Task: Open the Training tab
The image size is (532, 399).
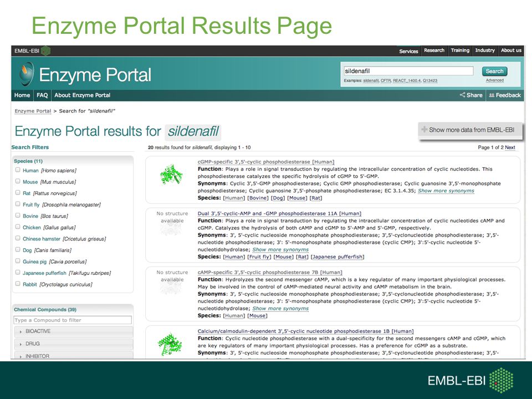Action: [x=460, y=50]
